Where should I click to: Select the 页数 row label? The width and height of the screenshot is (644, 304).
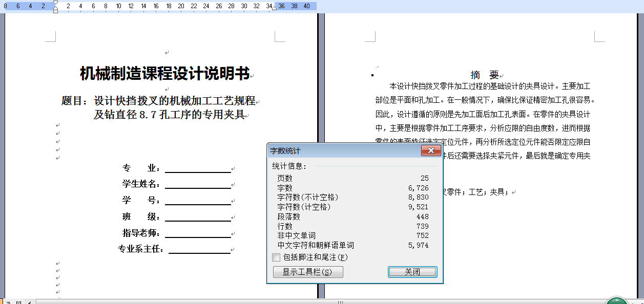[x=285, y=178]
